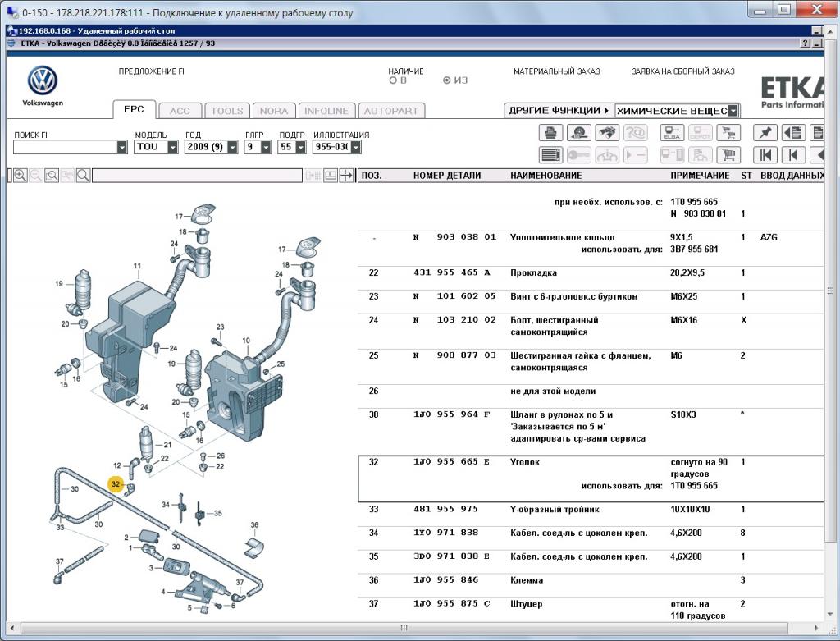Select part number 1J0 955 964 F
The width and height of the screenshot is (840, 641).
point(452,414)
